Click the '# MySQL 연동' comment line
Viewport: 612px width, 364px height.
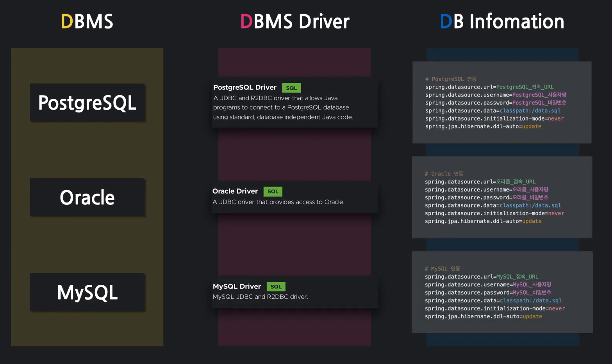click(x=442, y=269)
